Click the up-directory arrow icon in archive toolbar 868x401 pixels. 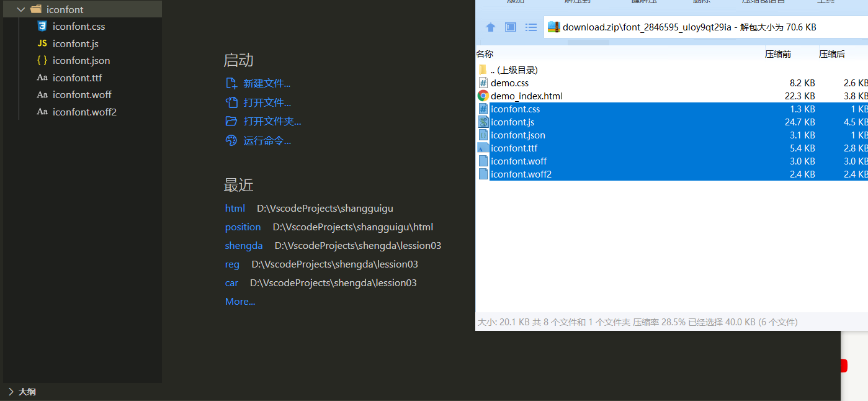click(x=490, y=27)
